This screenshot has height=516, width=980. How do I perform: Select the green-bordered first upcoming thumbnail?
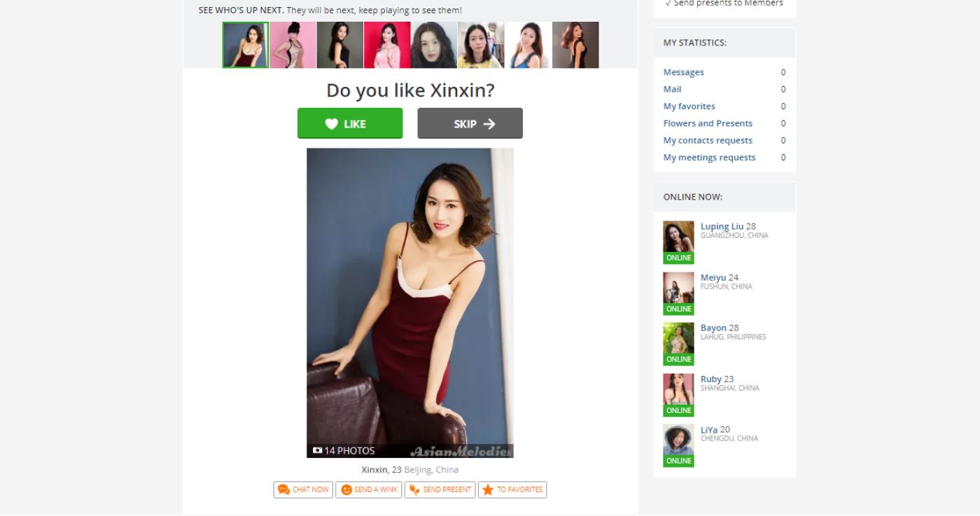245,45
